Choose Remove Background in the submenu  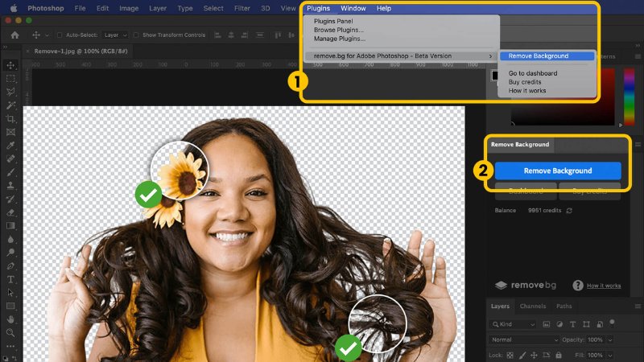[x=547, y=56]
